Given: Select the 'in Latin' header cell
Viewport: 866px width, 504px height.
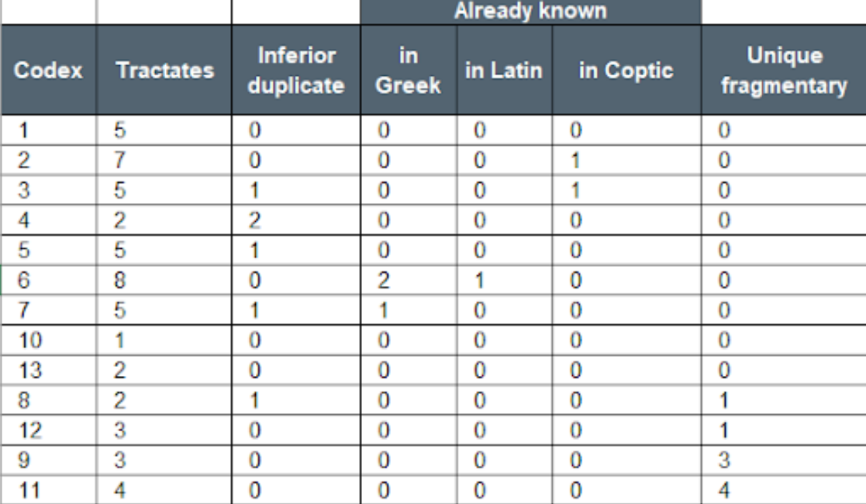Looking at the screenshot, I should click(x=504, y=71).
